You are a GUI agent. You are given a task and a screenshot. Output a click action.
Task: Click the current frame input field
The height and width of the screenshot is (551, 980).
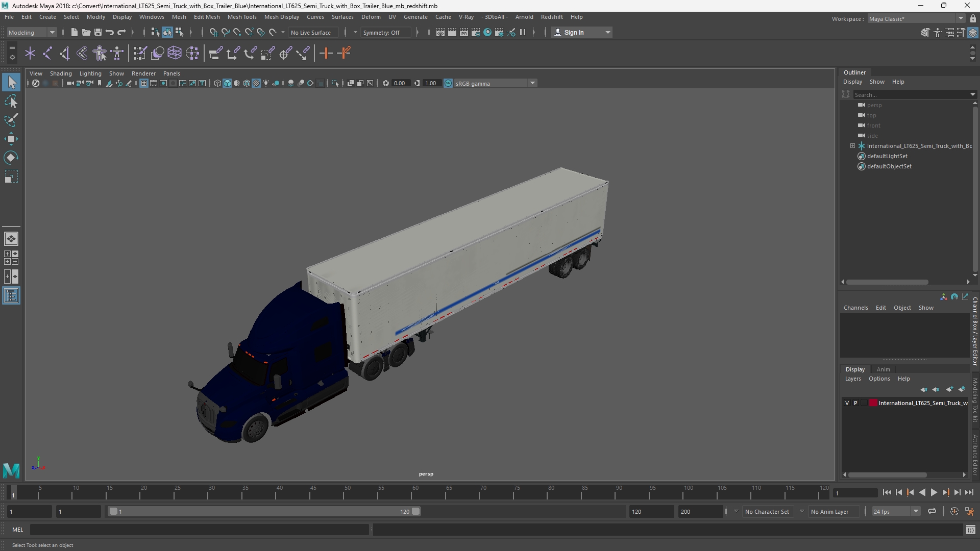pyautogui.click(x=855, y=493)
